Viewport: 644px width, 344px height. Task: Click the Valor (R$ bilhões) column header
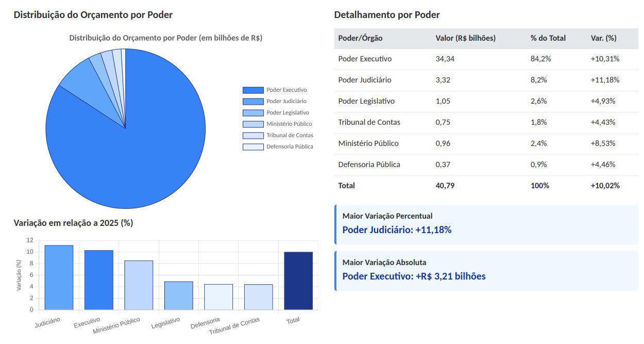coord(465,38)
